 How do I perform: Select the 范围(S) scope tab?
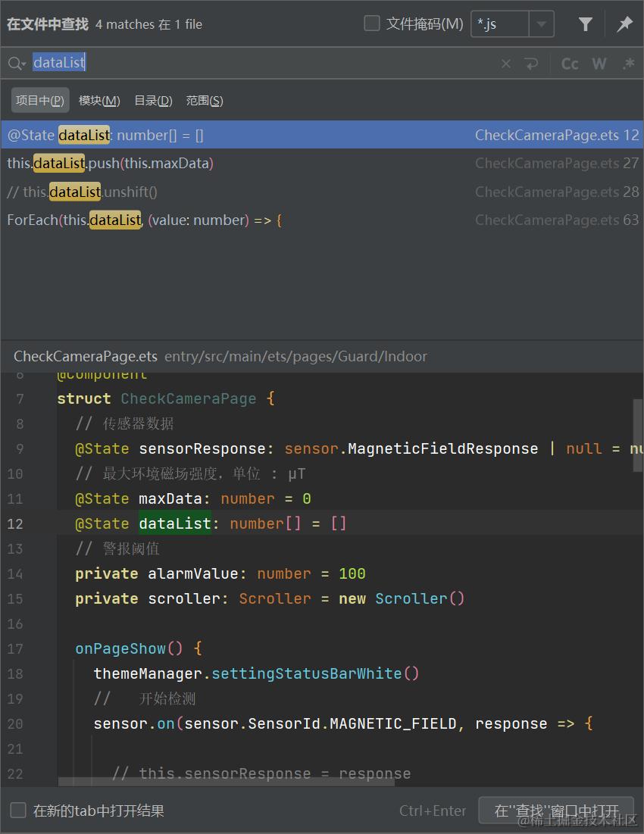point(205,101)
